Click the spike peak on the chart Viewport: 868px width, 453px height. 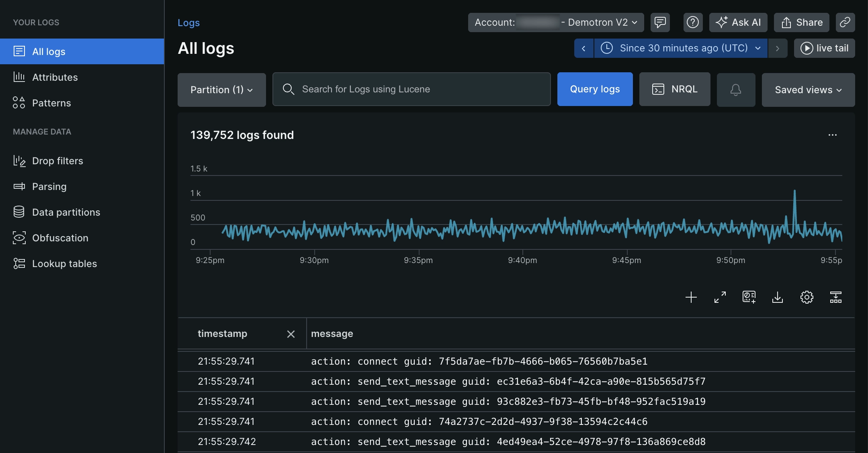(794, 191)
